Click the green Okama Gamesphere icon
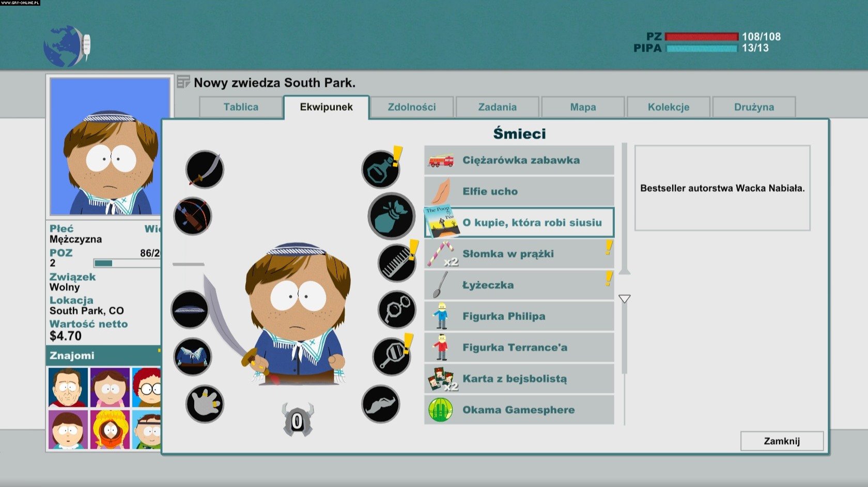Viewport: 868px width, 487px height. click(x=441, y=410)
